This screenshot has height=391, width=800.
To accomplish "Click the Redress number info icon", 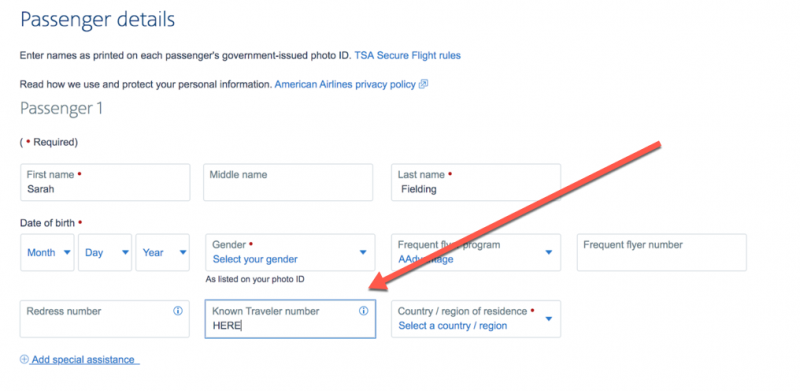I will [178, 311].
